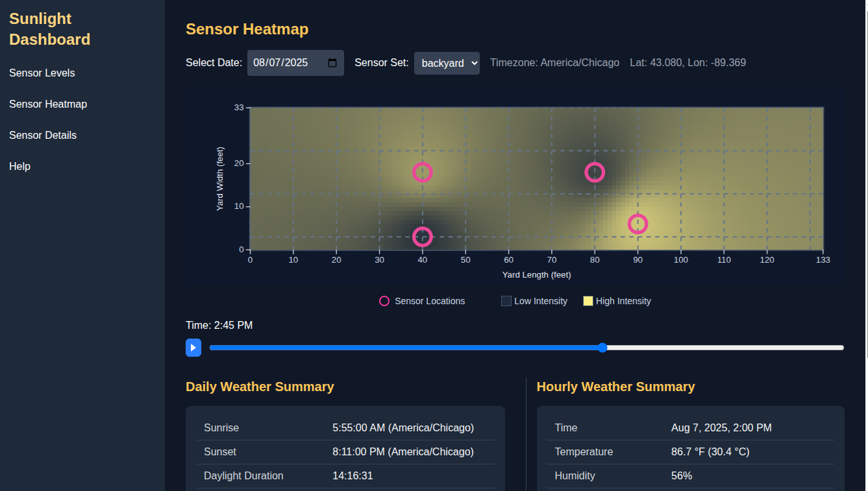
Task: Go to Sensor Heatmap in sidebar
Action: click(x=48, y=104)
